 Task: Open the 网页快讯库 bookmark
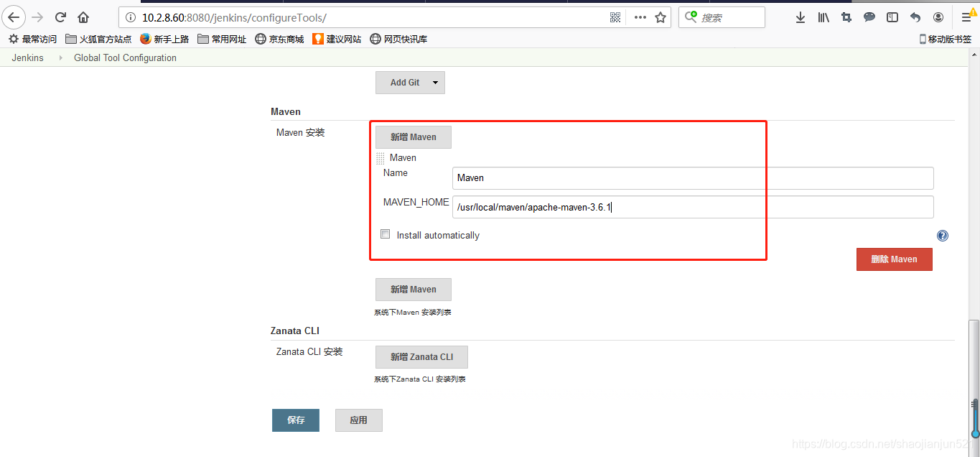(398, 39)
